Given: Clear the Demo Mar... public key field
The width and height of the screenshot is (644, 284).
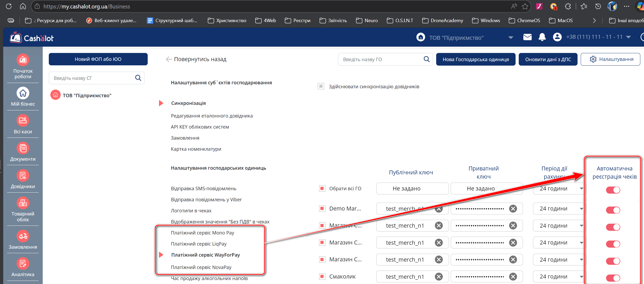Looking at the screenshot, I should tap(439, 209).
